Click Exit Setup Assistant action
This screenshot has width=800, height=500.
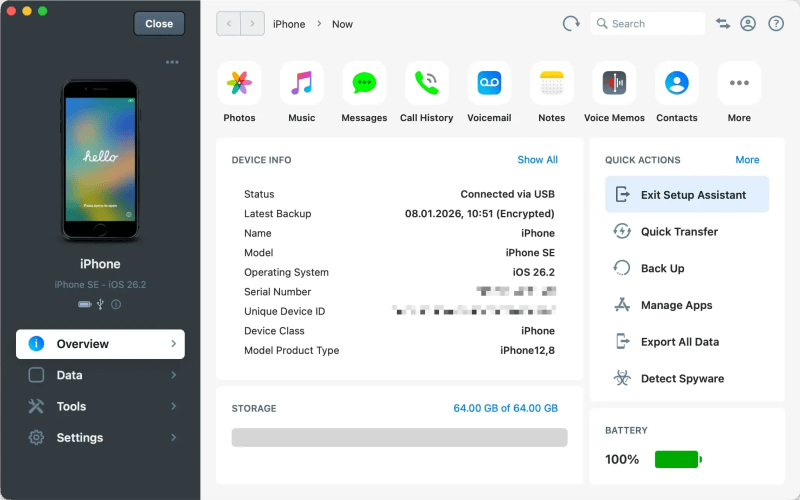pyautogui.click(x=687, y=194)
